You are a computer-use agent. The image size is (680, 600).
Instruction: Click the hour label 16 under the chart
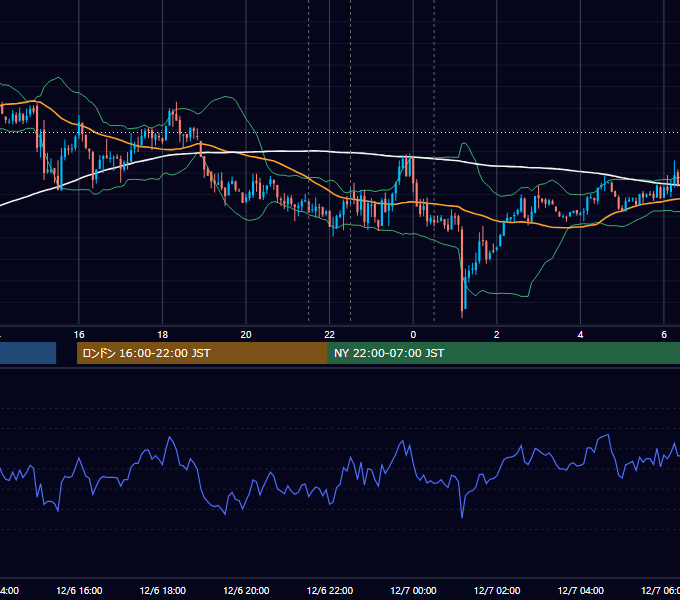(x=79, y=335)
